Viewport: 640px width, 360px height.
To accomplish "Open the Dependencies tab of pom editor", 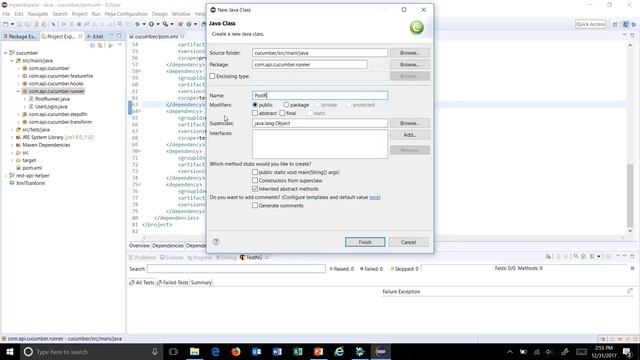I will click(x=168, y=246).
